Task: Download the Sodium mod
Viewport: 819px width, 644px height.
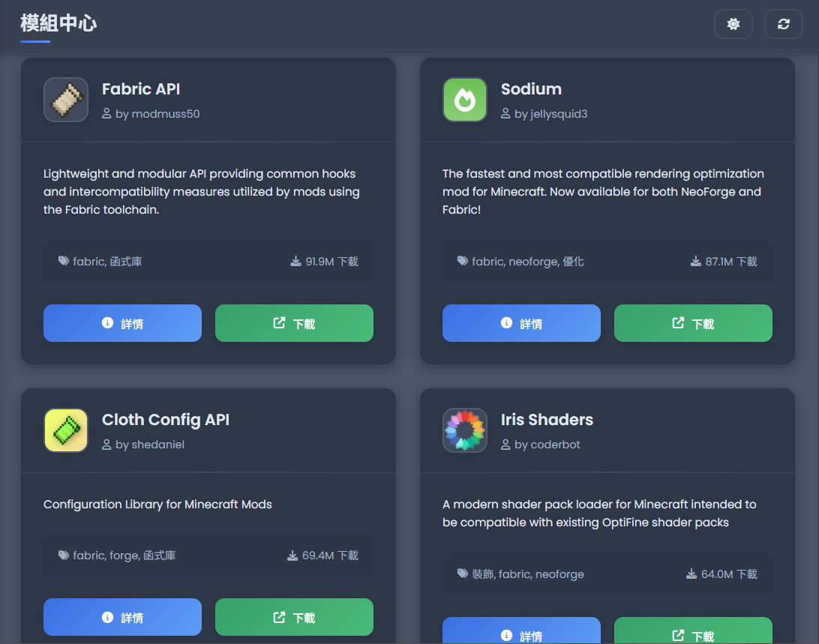Action: (x=693, y=323)
